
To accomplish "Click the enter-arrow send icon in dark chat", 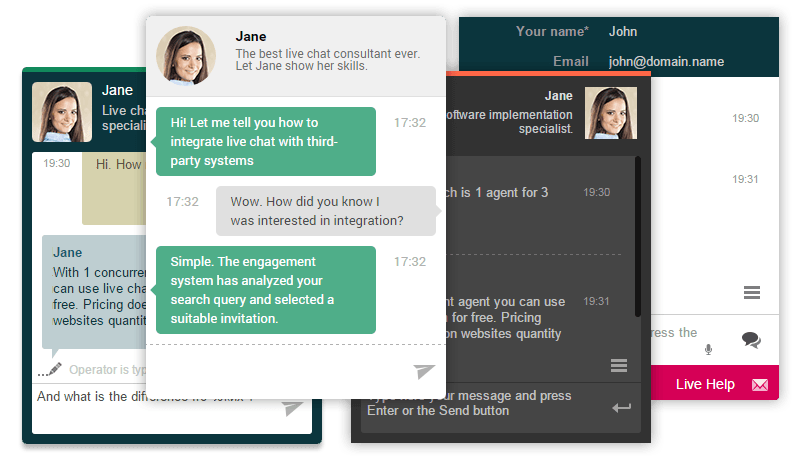I will pos(621,407).
